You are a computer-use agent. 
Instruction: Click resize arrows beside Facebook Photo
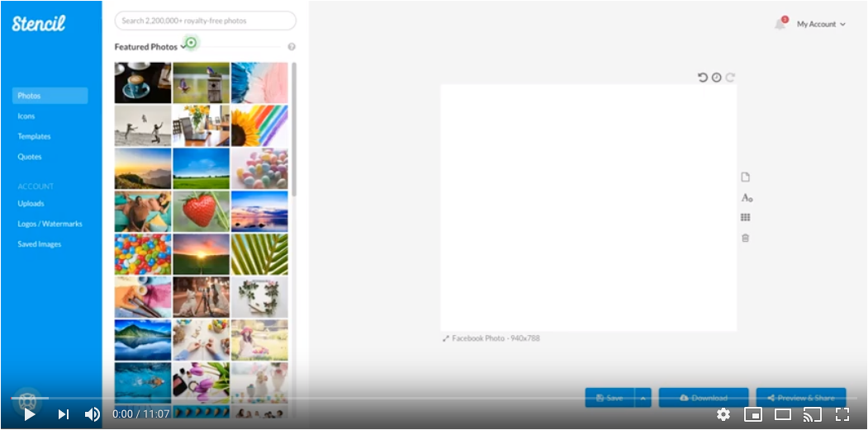click(446, 338)
